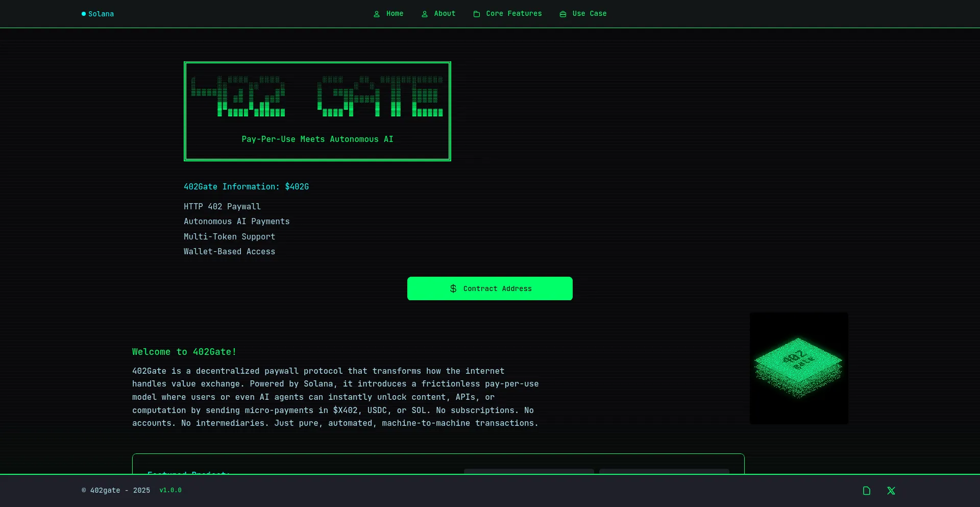Select the Use Case menu label

coord(590,14)
